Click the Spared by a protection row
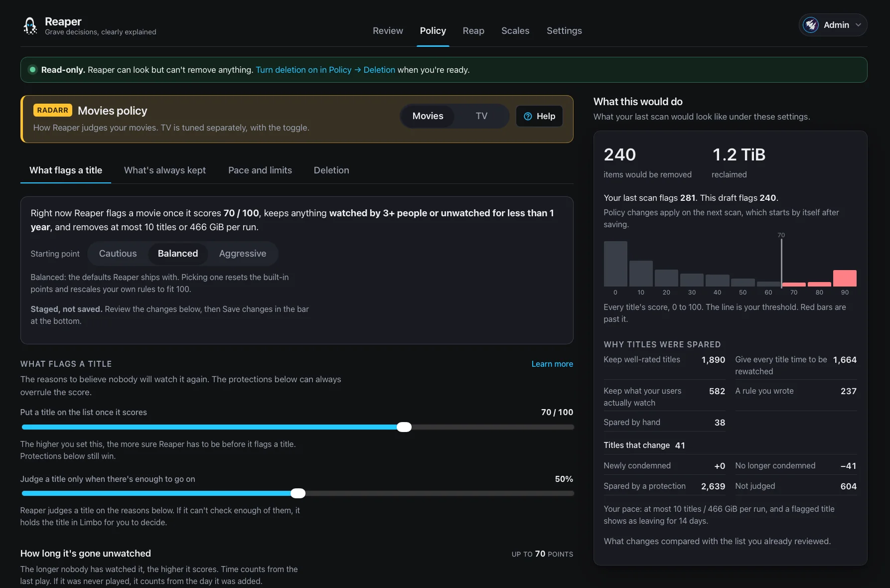 point(664,486)
